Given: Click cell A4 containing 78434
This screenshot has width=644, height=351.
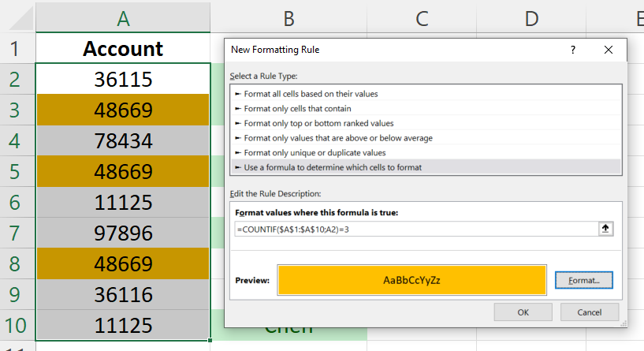Looking at the screenshot, I should tap(122, 140).
